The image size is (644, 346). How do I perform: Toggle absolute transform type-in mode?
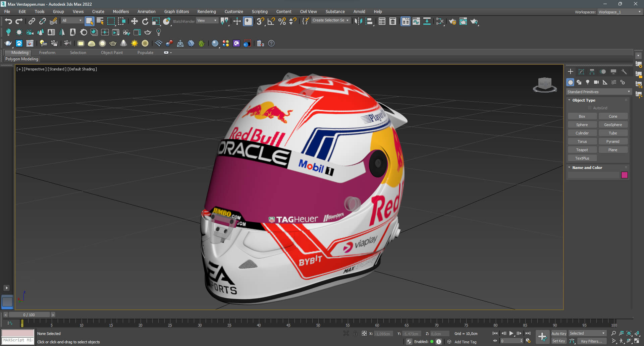point(364,333)
